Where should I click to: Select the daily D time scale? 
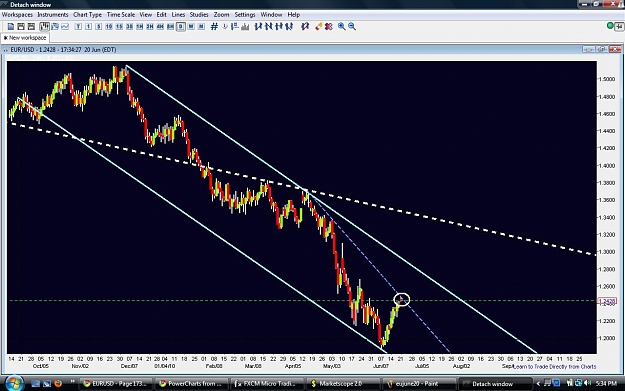tap(181, 27)
